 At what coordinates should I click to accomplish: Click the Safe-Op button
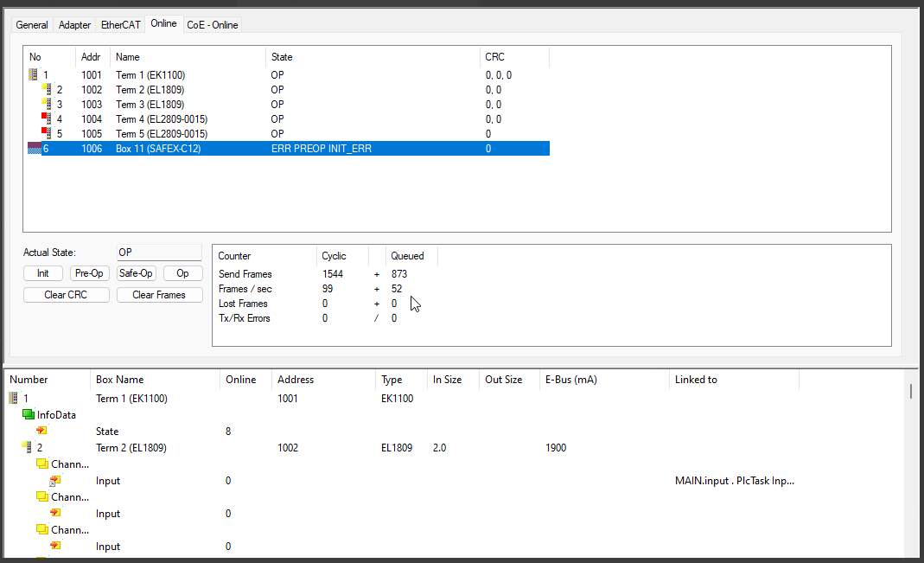coord(137,273)
